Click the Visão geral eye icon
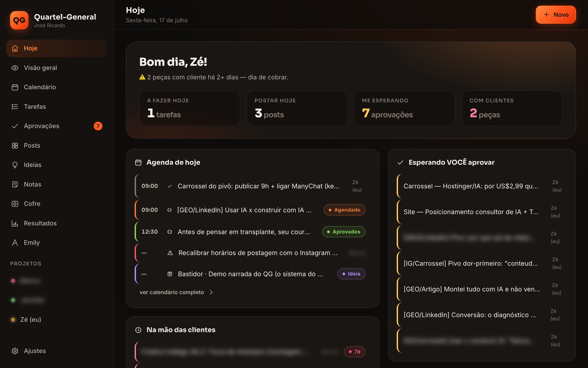 [x=15, y=68]
